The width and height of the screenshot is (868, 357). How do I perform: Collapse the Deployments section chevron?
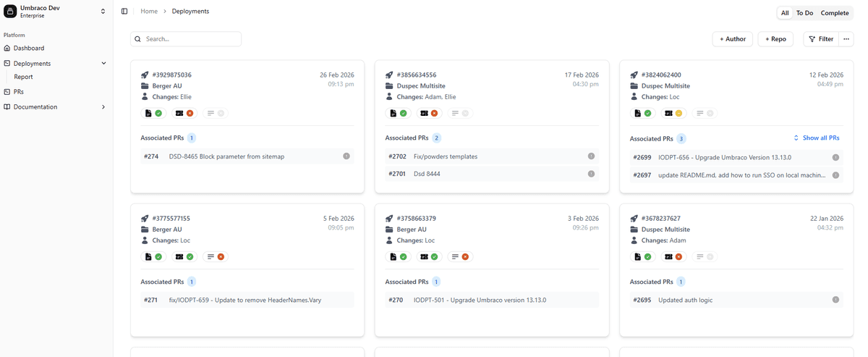pyautogui.click(x=103, y=63)
